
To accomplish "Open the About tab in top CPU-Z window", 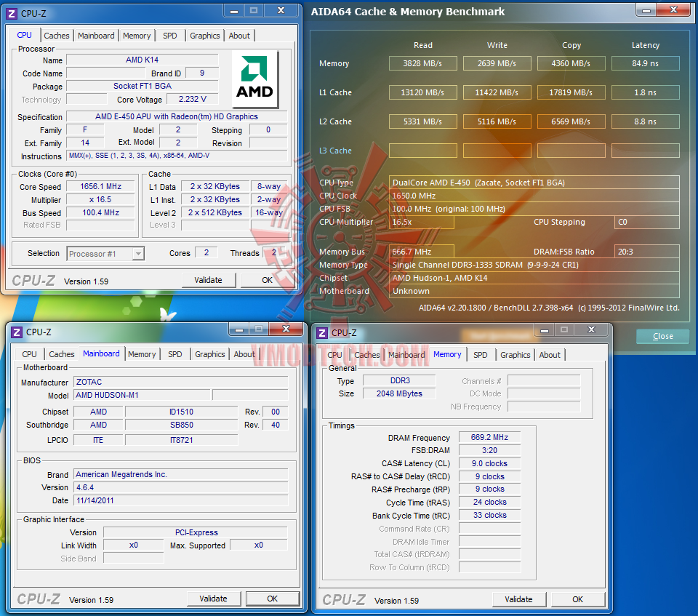I will point(239,36).
